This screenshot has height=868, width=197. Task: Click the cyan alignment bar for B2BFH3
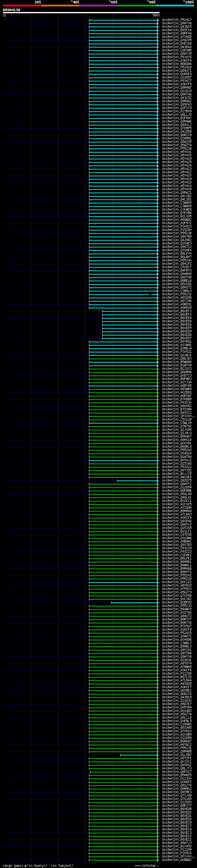[x=135, y=603]
